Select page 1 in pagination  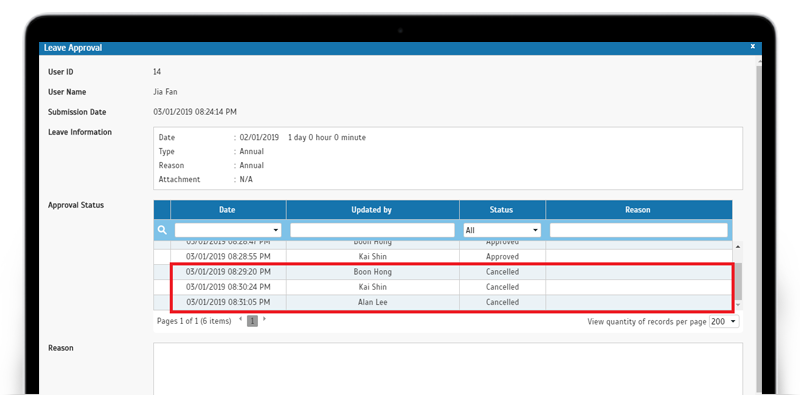pyautogui.click(x=253, y=321)
